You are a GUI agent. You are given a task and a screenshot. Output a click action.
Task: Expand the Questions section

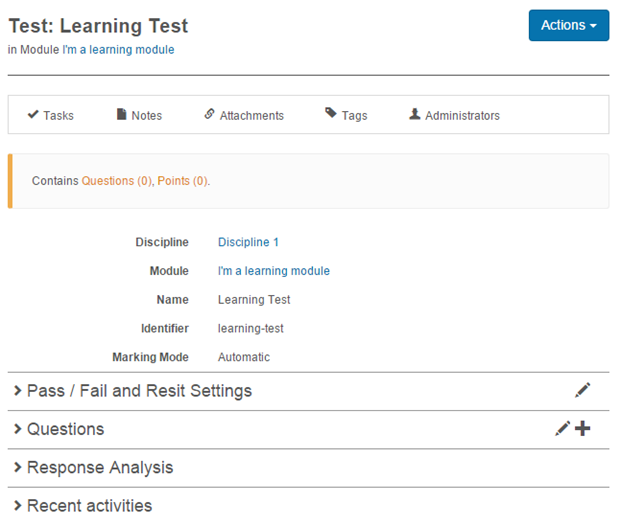[x=65, y=429]
